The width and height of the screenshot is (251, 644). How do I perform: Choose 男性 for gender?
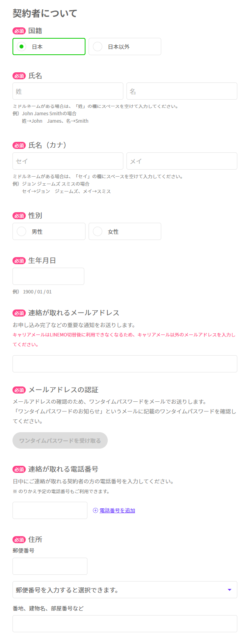pos(21,231)
